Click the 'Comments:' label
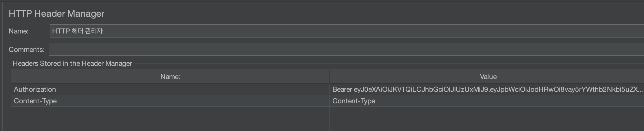This screenshot has width=644, height=131. pos(27,50)
